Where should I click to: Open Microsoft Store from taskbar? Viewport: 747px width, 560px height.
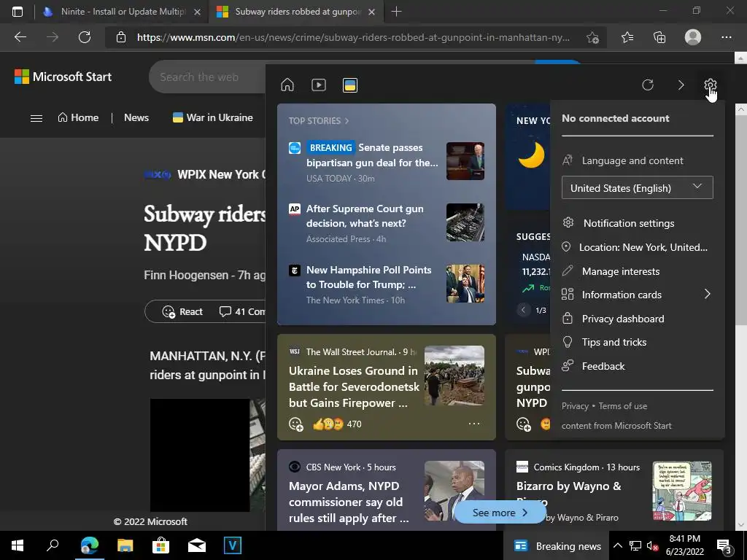pyautogui.click(x=160, y=545)
